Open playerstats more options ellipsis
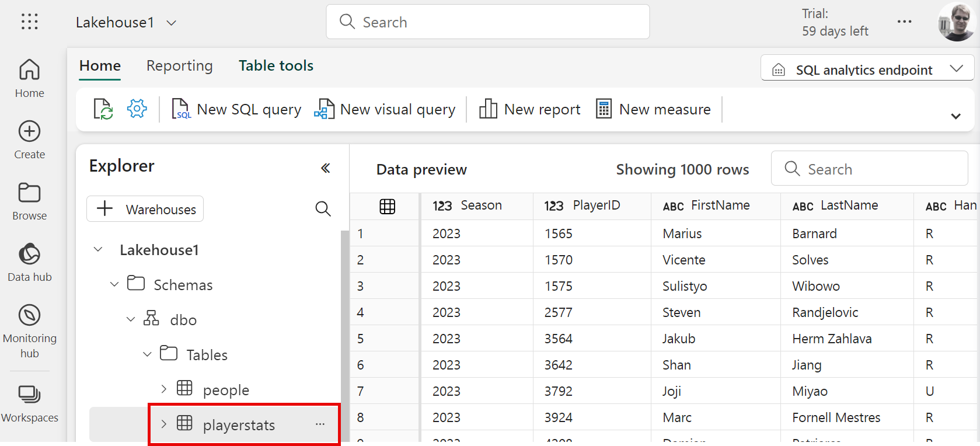 (320, 424)
